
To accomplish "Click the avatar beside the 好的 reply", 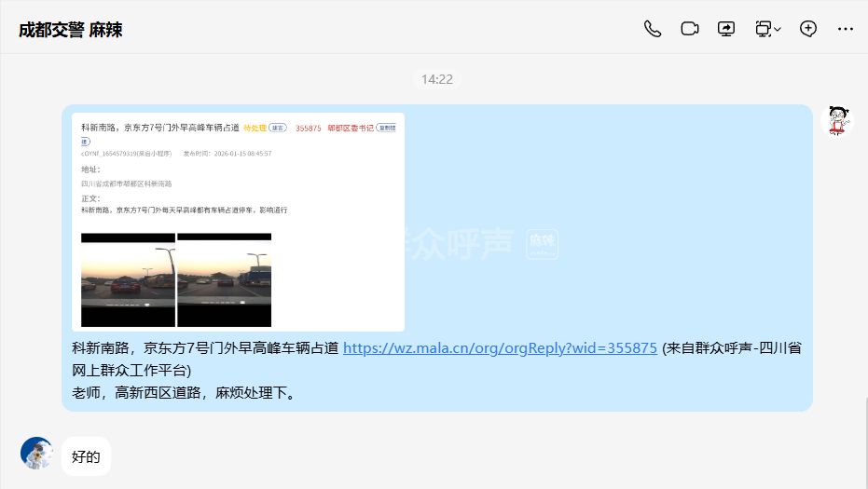I will [37, 454].
